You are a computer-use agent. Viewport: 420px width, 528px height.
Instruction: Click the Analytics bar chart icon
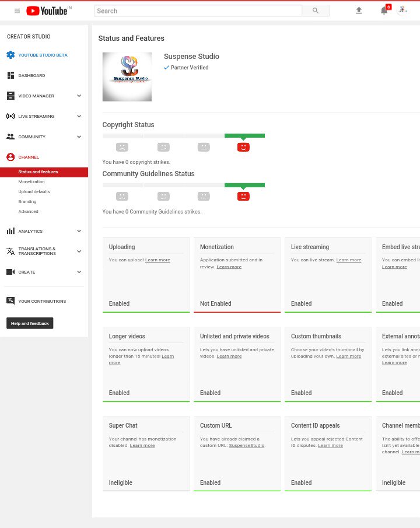click(x=10, y=231)
